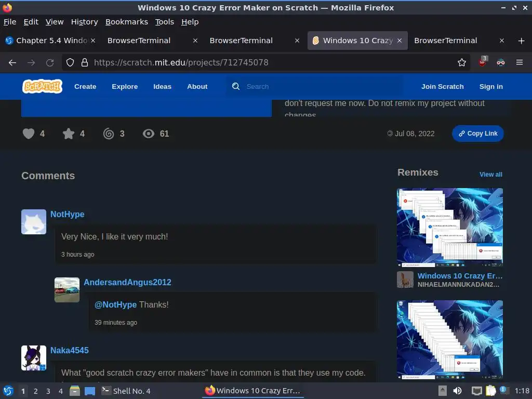Open Naka4545's avatar image

(x=34, y=358)
